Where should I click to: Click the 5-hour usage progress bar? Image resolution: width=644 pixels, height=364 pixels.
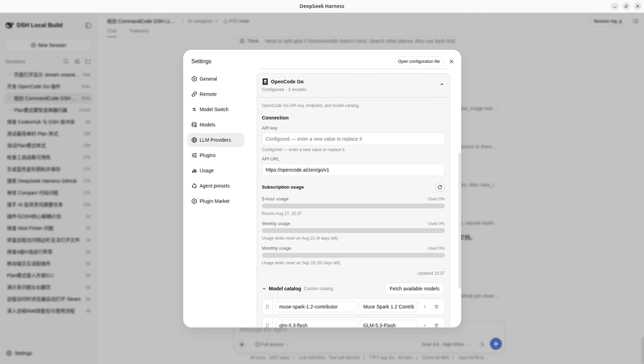pyautogui.click(x=353, y=206)
